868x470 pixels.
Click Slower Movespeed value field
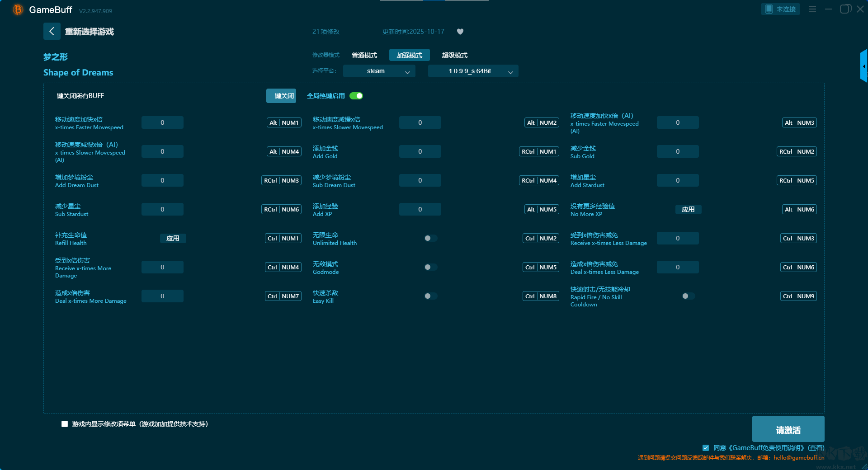point(420,122)
